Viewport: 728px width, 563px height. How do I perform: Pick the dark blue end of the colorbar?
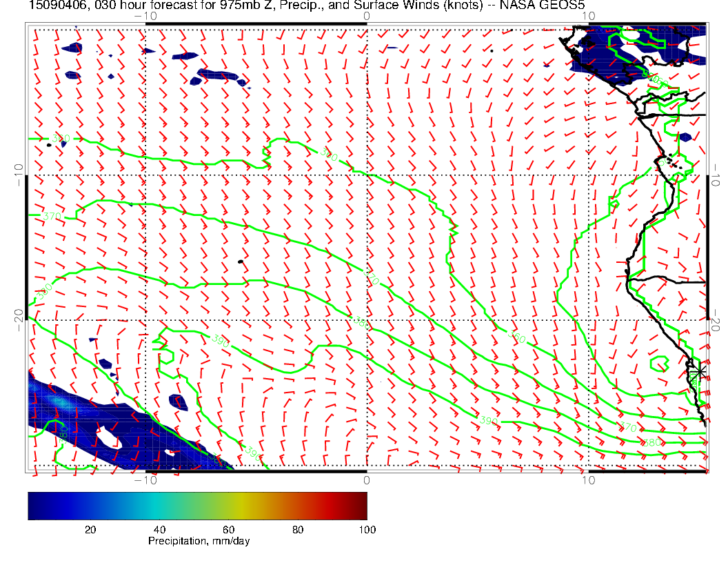(33, 506)
